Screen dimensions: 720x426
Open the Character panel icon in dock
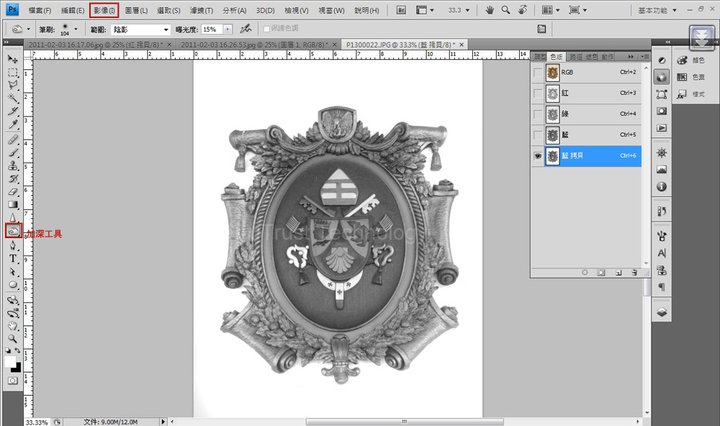pyautogui.click(x=662, y=253)
